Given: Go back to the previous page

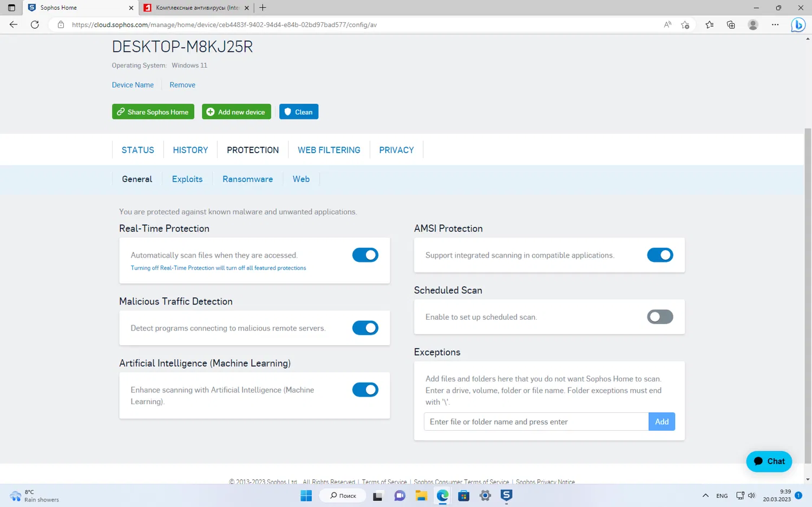Looking at the screenshot, I should (x=14, y=24).
